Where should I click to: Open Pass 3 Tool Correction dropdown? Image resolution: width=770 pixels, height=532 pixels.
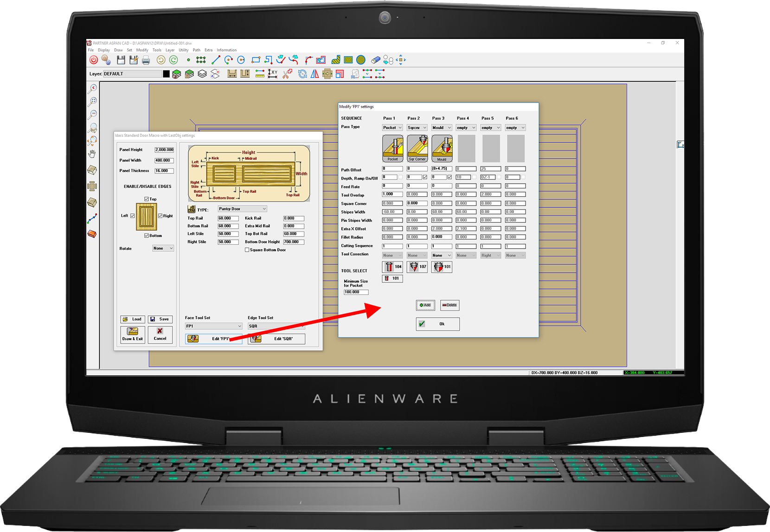442,256
